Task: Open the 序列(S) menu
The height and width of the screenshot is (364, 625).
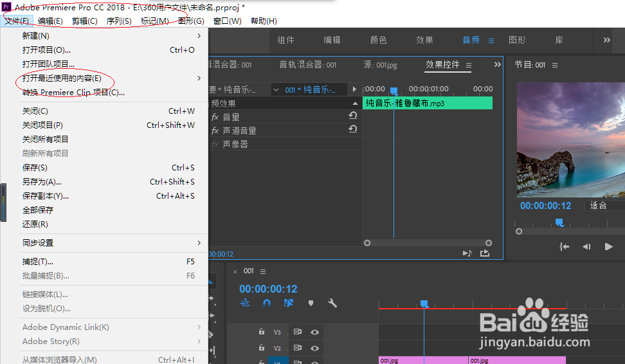Action: coord(119,21)
